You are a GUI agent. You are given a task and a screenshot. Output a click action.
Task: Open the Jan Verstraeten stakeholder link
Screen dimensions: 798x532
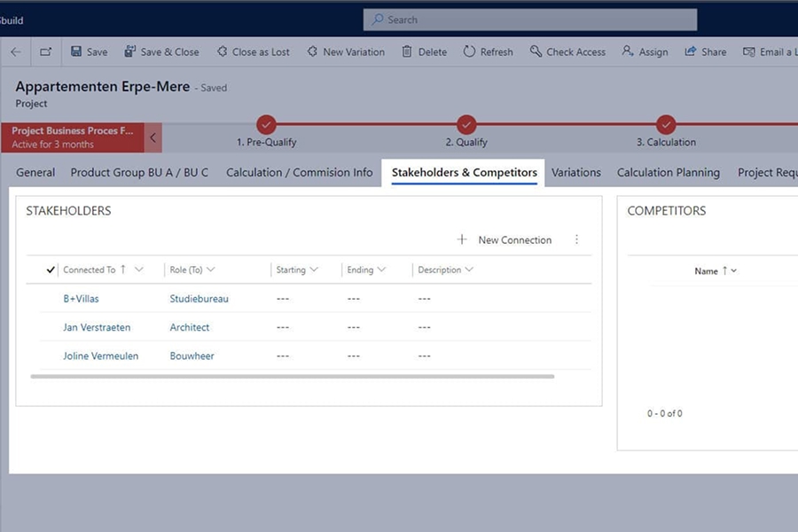(x=97, y=328)
